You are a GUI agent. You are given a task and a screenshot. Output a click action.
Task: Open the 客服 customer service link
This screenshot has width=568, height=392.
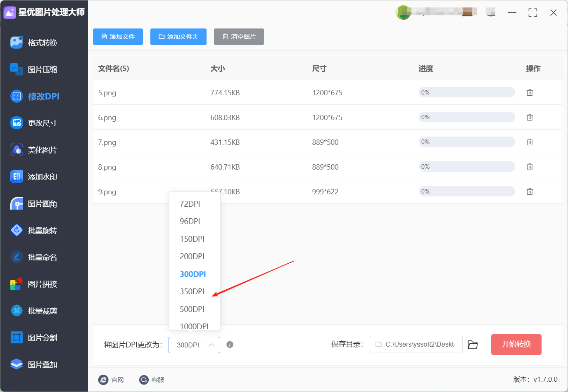(x=152, y=380)
